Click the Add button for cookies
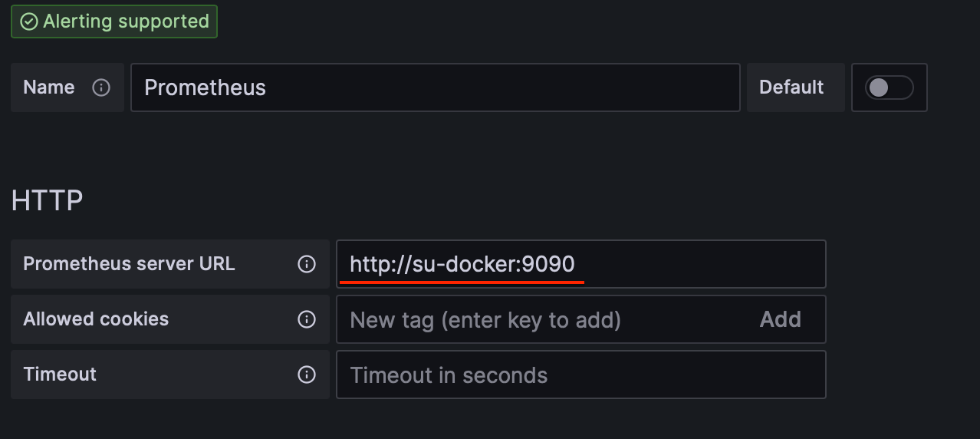This screenshot has width=980, height=439. (x=780, y=319)
